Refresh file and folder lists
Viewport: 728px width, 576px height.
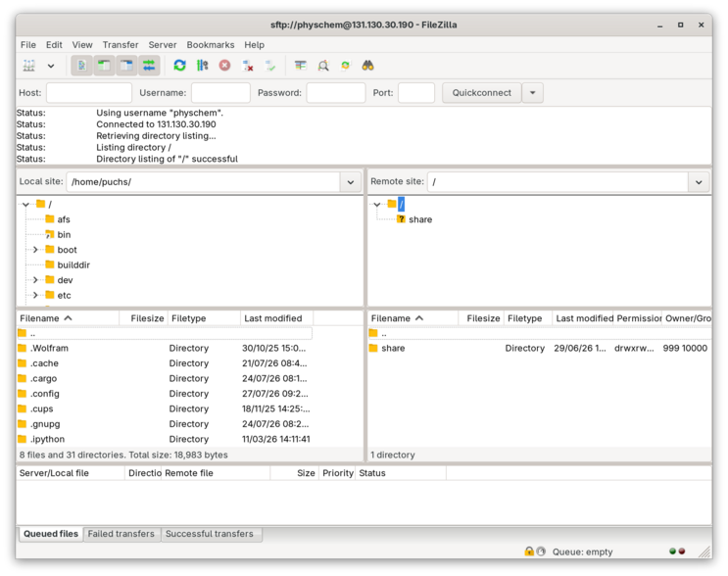click(179, 66)
